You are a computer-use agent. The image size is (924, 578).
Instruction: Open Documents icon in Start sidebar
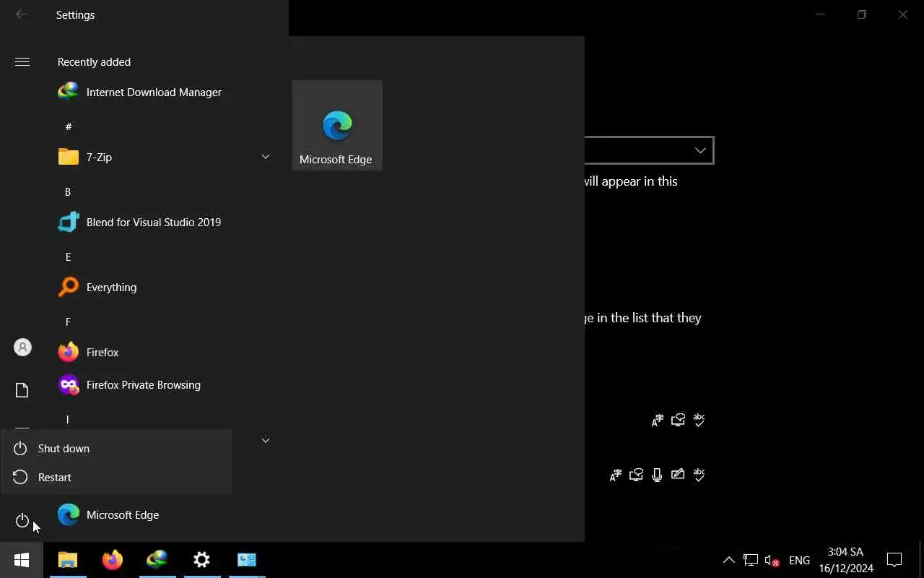[x=22, y=390]
